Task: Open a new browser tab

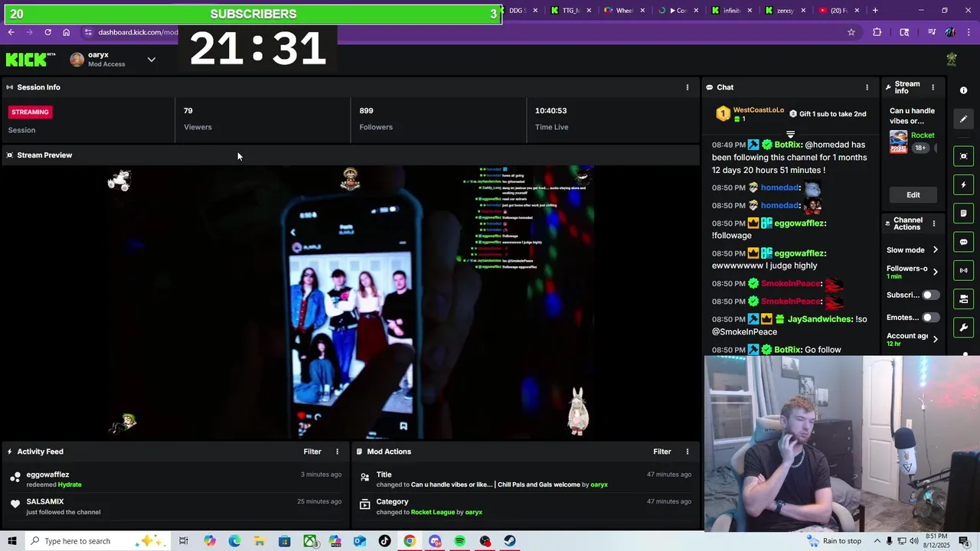Action: [x=875, y=11]
